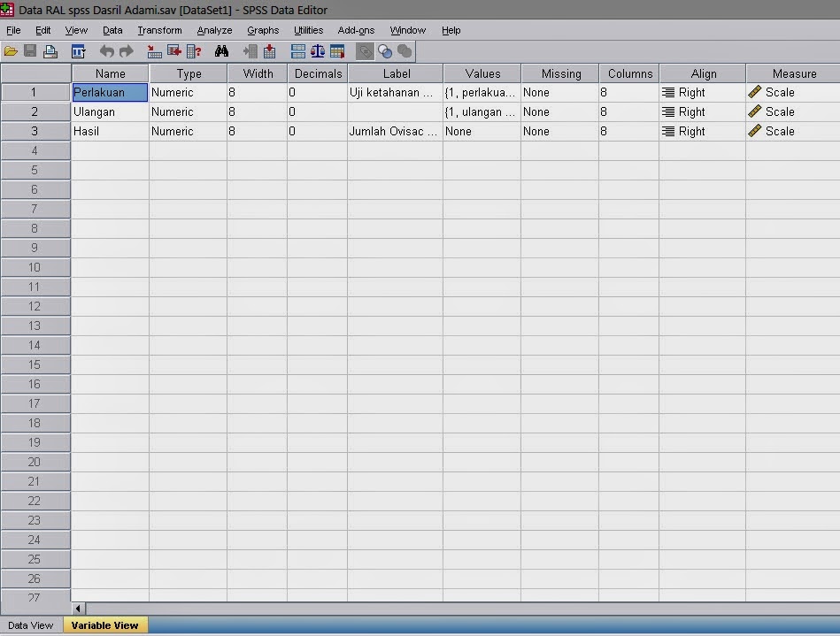Click the Width cell for Perlakuan
The height and width of the screenshot is (636, 840).
pos(258,92)
